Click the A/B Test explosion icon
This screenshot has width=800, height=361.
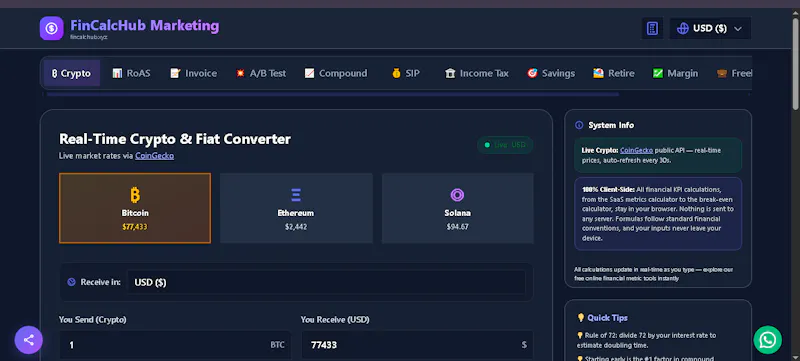coord(240,73)
